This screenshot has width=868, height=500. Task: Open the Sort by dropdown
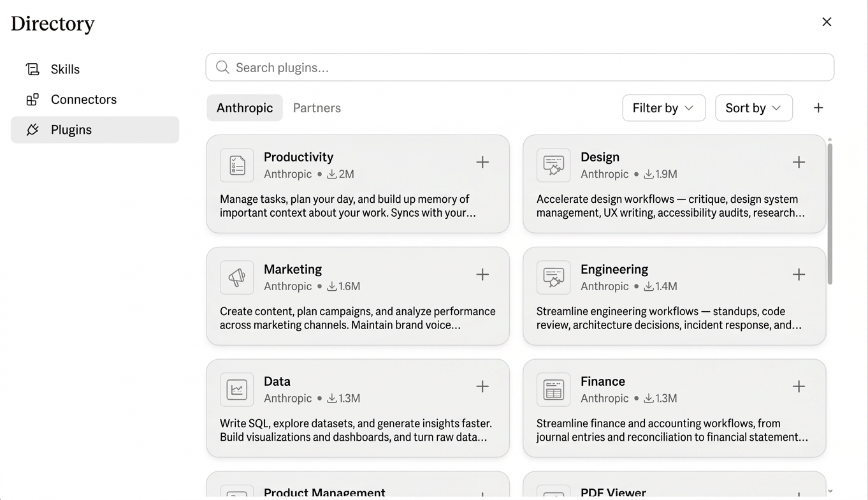754,108
